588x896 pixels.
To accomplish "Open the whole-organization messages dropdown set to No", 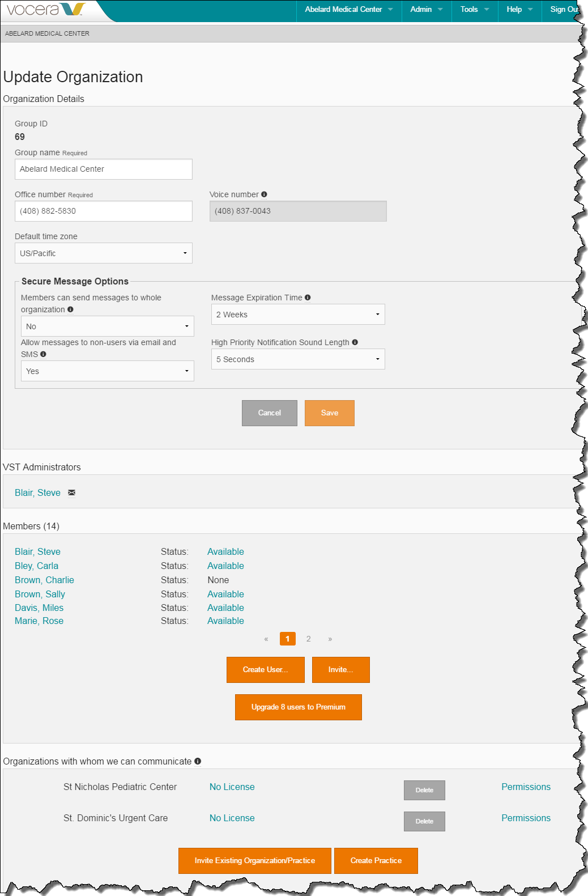I will [x=108, y=326].
